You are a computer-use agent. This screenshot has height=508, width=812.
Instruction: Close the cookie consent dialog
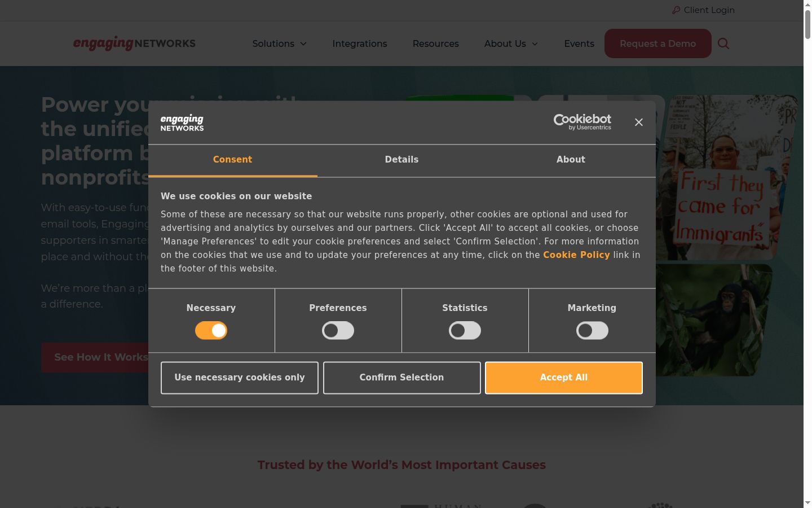click(638, 122)
